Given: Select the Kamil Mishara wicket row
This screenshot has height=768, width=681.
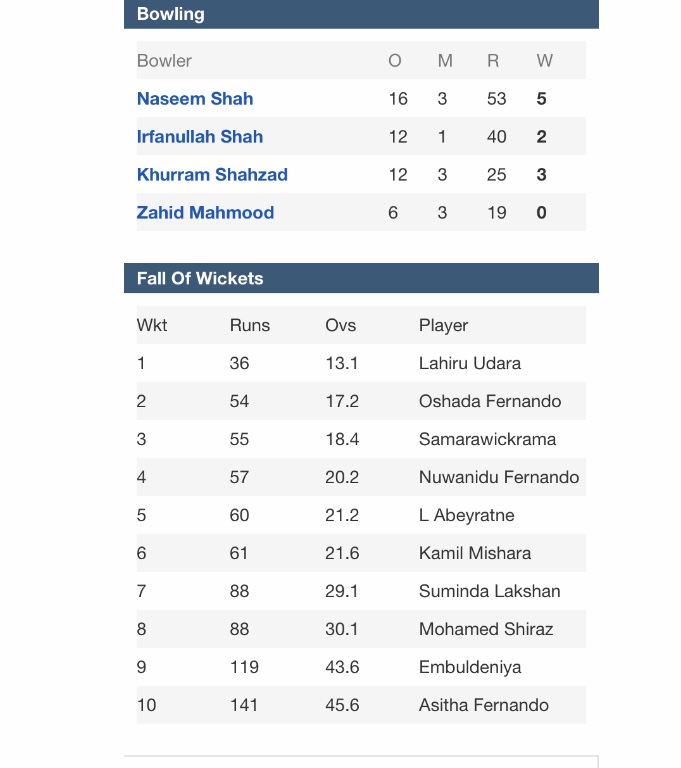Looking at the screenshot, I should click(361, 553).
